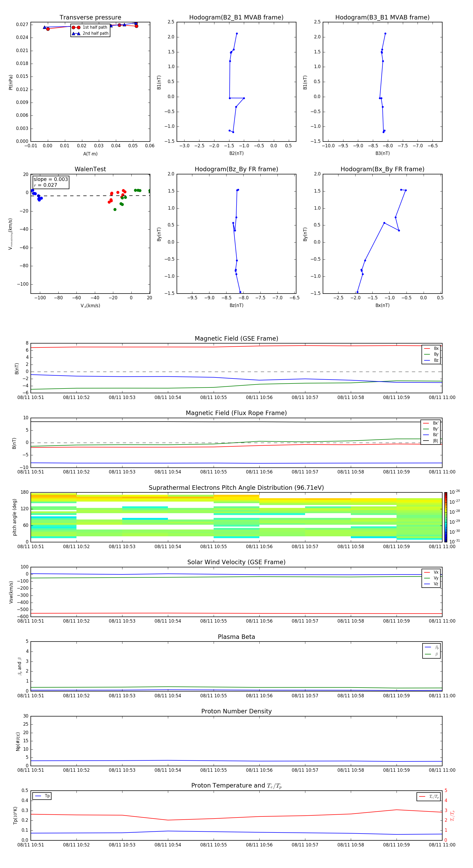Screen dimensions: 473x868
Task: Click the 'Proton Temperature and Te/Tp' title
Action: (236, 786)
